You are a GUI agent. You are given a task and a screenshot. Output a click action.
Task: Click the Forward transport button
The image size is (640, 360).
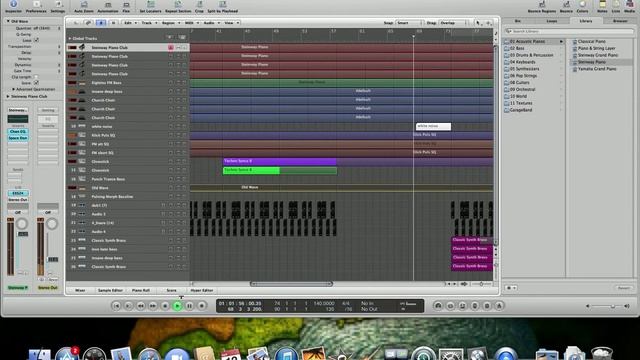153,306
